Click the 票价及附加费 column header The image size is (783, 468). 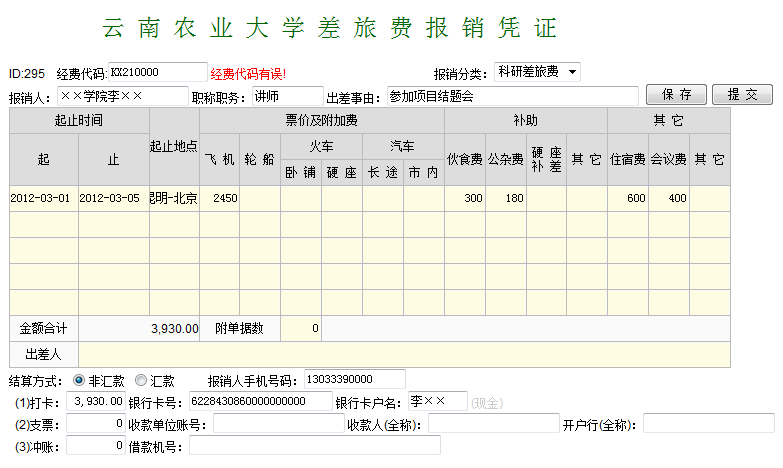pyautogui.click(x=322, y=120)
